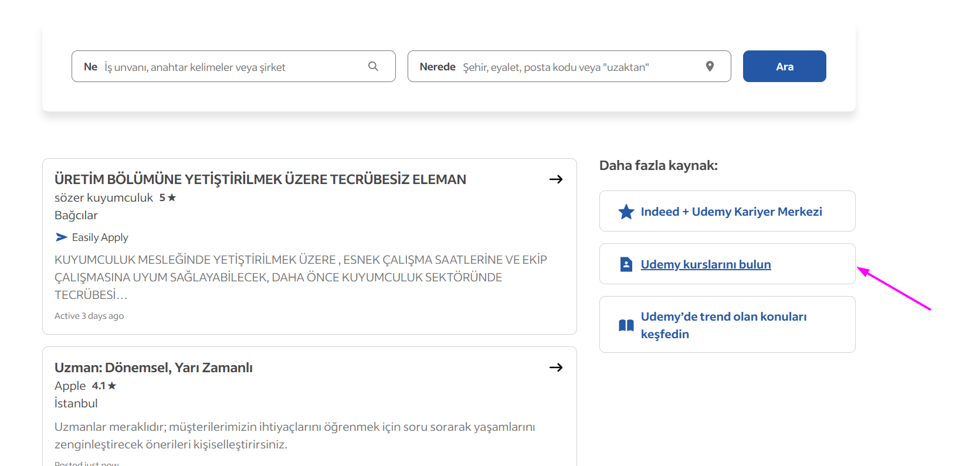Open the Udemy kurslarını bulun link

[x=706, y=264]
